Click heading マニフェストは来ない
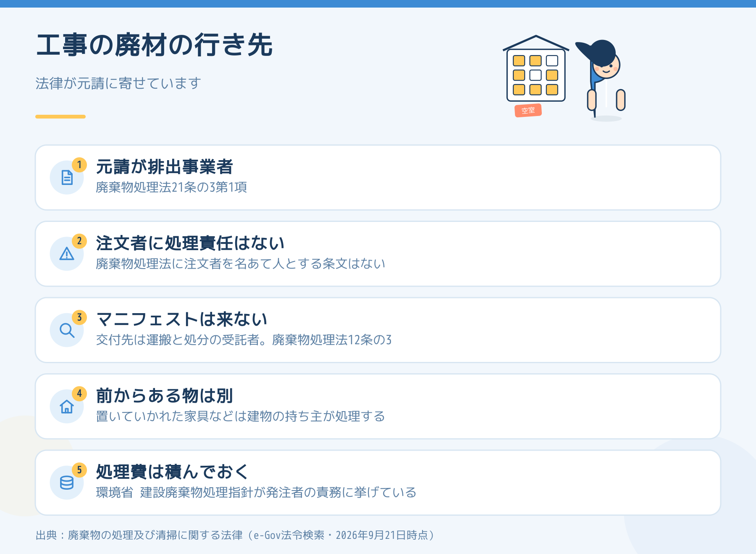This screenshot has width=756, height=554. click(181, 319)
